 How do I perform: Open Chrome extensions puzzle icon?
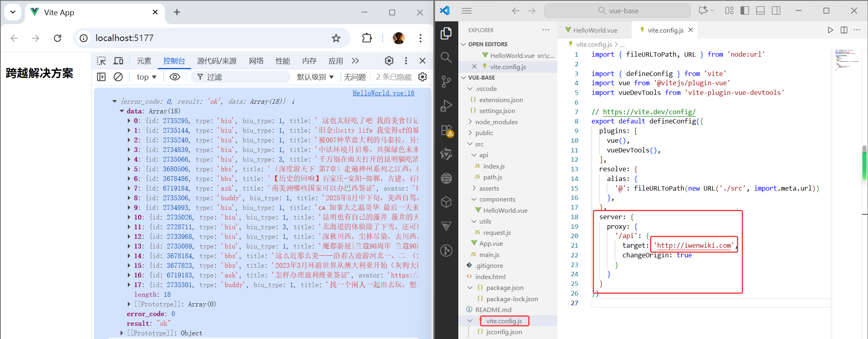pyautogui.click(x=367, y=38)
